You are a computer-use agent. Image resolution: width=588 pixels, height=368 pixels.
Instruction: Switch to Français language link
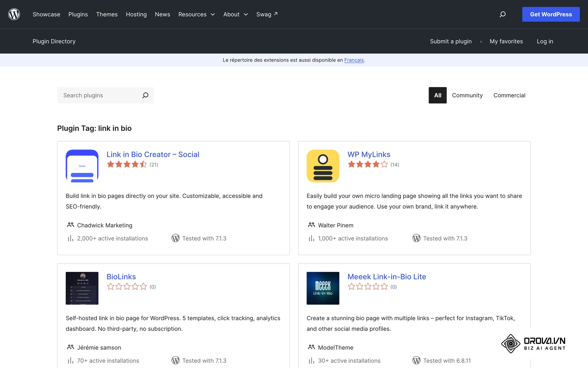point(354,60)
